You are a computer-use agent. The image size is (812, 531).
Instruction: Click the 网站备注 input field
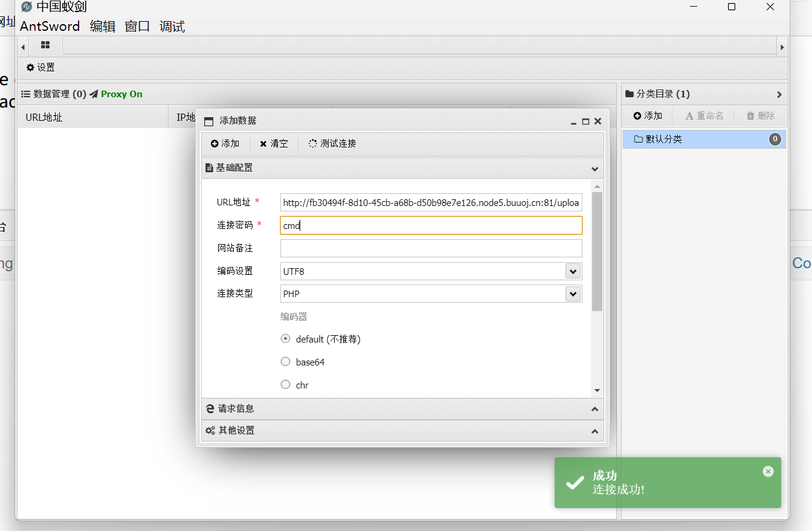(431, 248)
